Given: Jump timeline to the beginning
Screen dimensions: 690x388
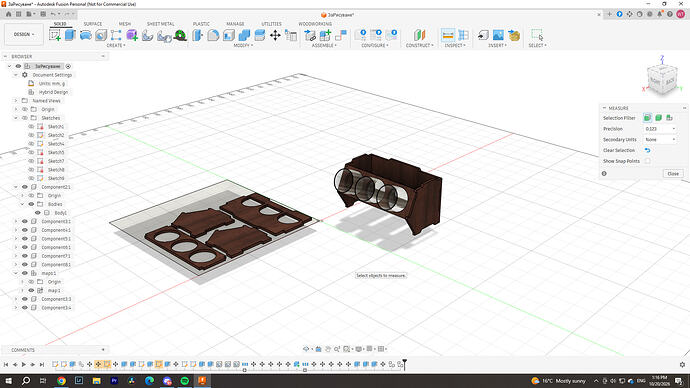Looking at the screenshot, I should coord(6,364).
